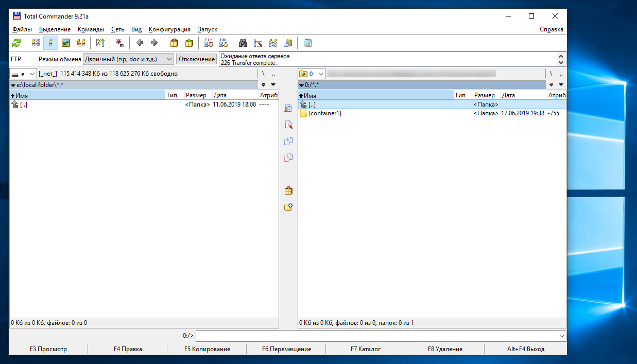Open the Вид menu

pyautogui.click(x=136, y=29)
